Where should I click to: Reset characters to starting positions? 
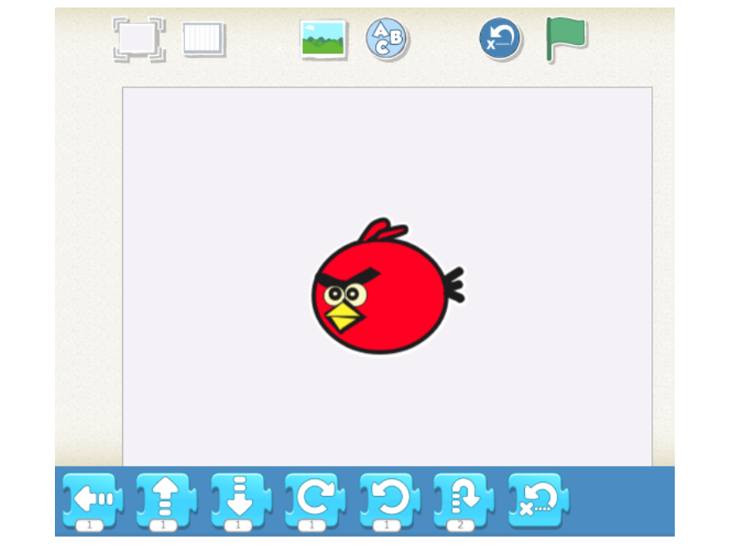(x=499, y=38)
